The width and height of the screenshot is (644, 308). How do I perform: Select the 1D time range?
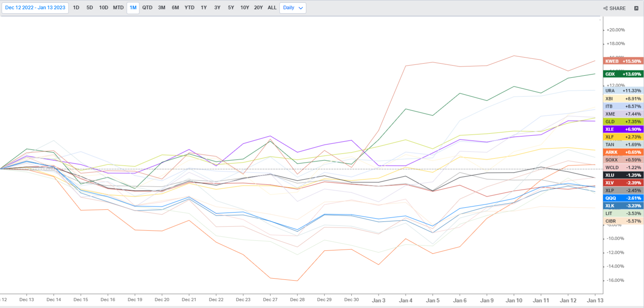coord(76,8)
